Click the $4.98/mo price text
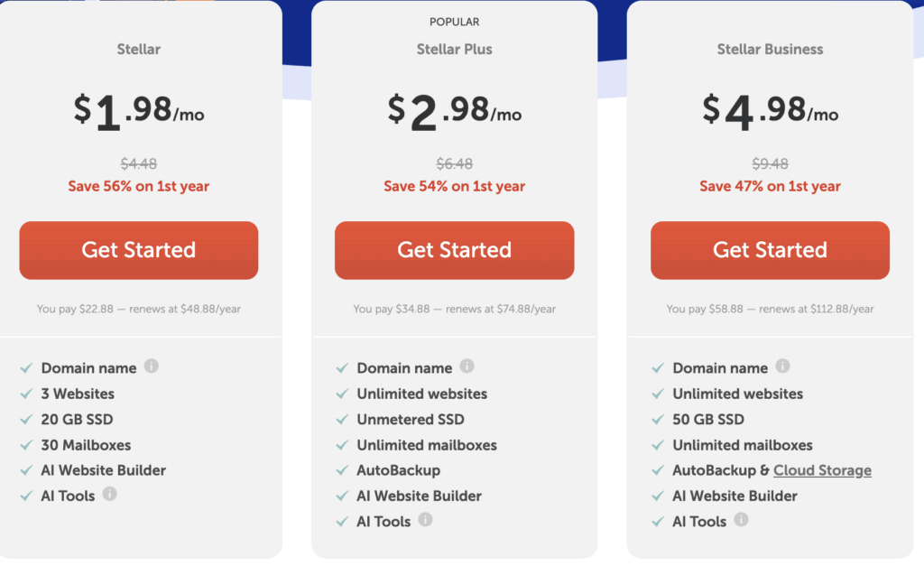This screenshot has width=924, height=566. [x=770, y=112]
